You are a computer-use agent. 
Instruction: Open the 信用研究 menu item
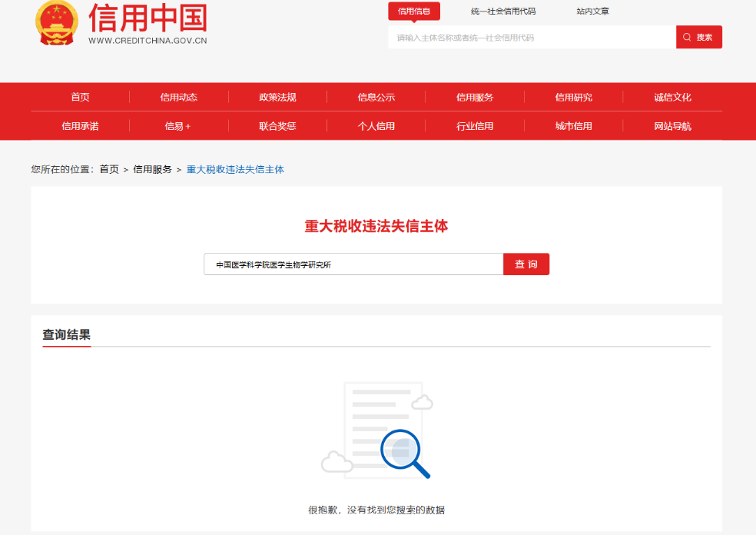(574, 97)
